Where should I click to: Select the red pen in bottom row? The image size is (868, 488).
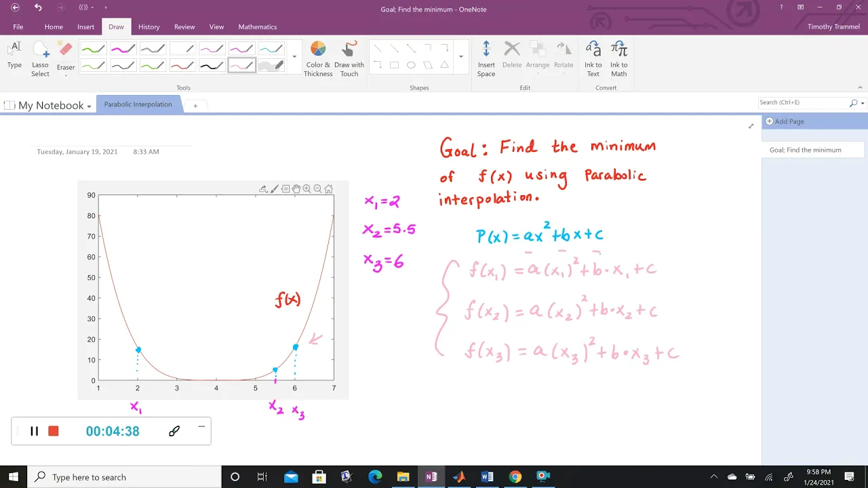point(182,66)
